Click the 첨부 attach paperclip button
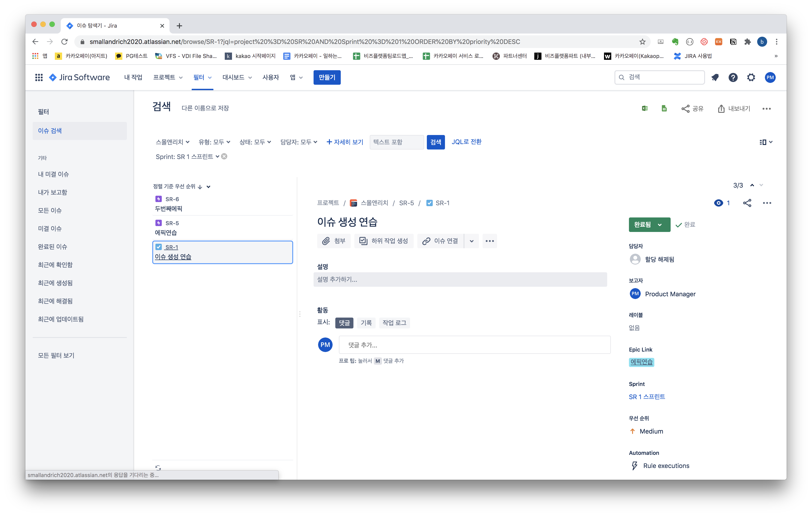This screenshot has width=812, height=516. (x=333, y=241)
